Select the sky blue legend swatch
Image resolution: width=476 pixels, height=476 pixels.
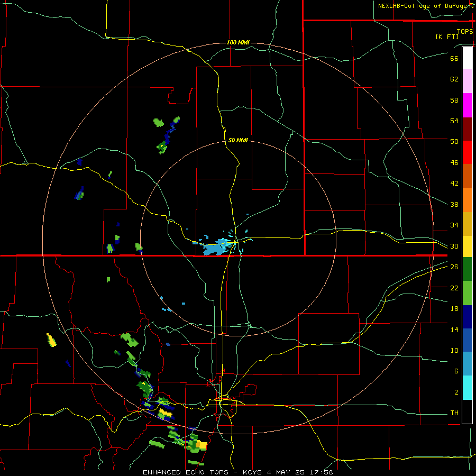tap(467, 364)
